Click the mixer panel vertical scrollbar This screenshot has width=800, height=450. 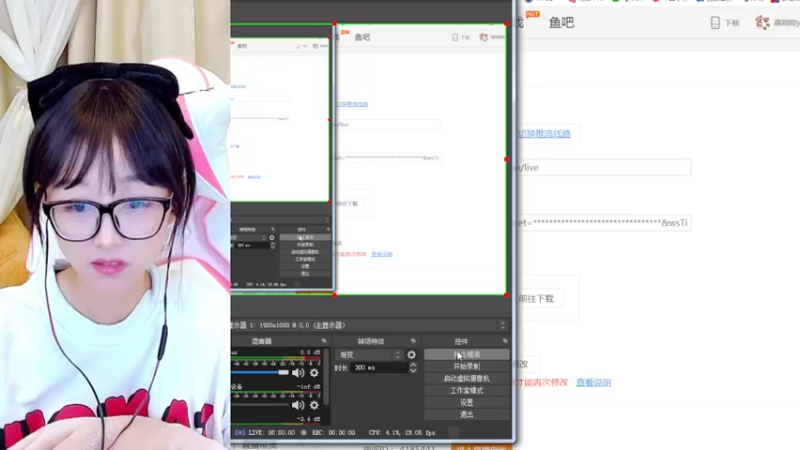click(x=326, y=378)
